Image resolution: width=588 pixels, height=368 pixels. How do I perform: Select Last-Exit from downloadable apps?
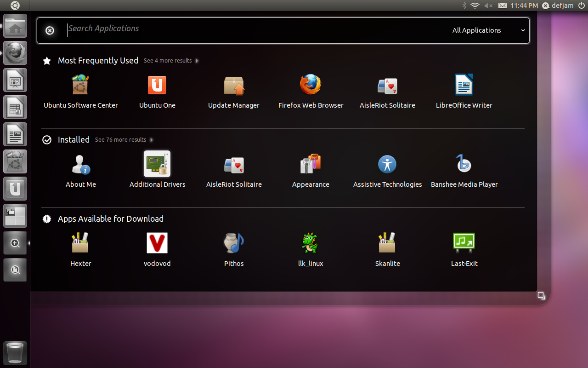(x=464, y=250)
